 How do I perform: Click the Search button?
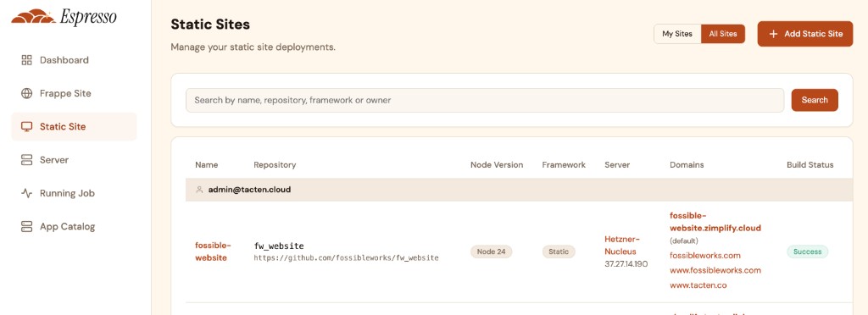point(815,100)
